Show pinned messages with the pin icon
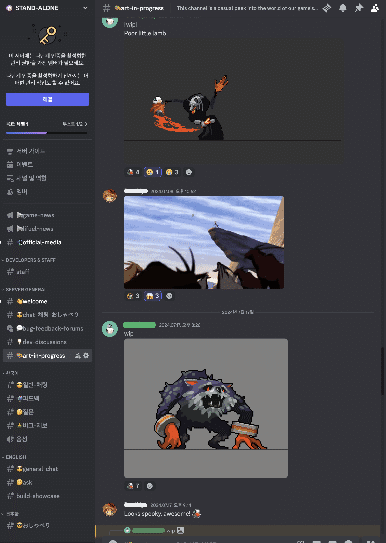Image resolution: width=386 pixels, height=543 pixels. click(x=359, y=8)
